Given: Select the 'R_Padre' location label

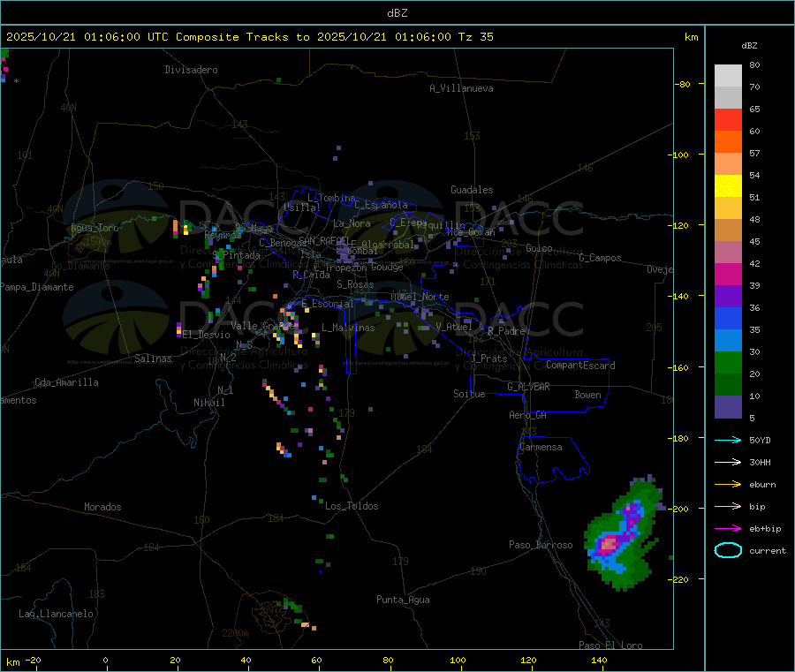Looking at the screenshot, I should pos(506,331).
